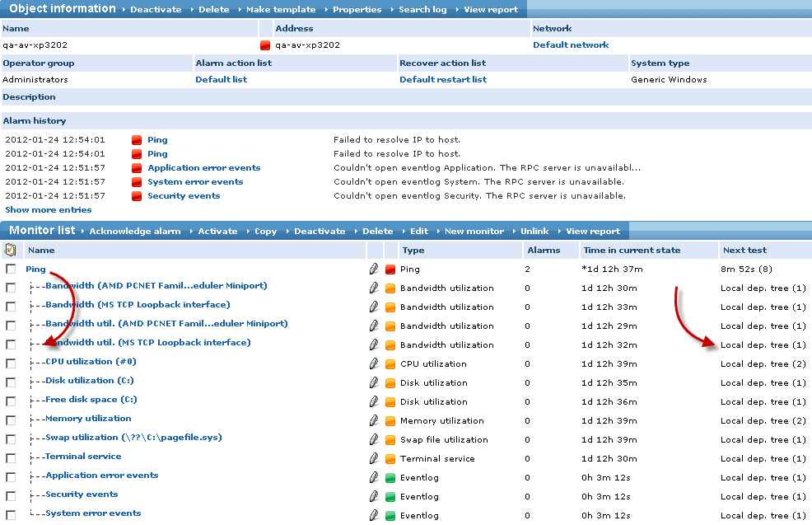812x525 pixels.
Task: Check the Memory utilization checkbox
Action: click(11, 420)
